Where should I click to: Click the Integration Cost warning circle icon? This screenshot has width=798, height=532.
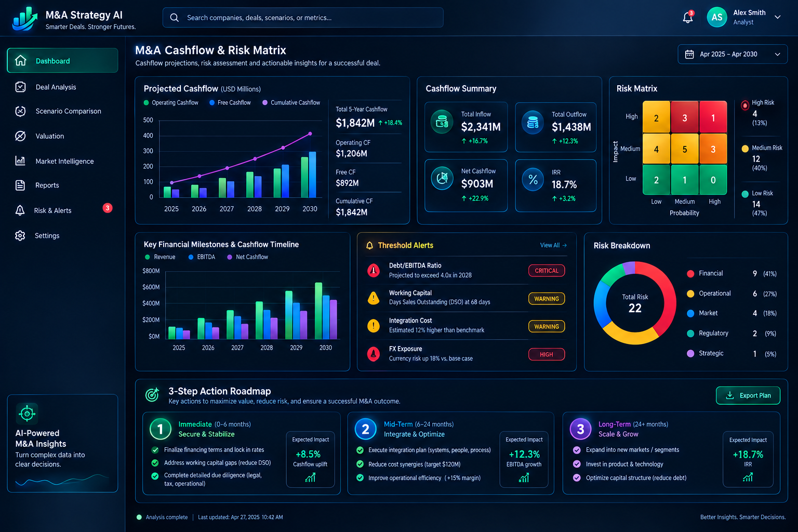(373, 326)
